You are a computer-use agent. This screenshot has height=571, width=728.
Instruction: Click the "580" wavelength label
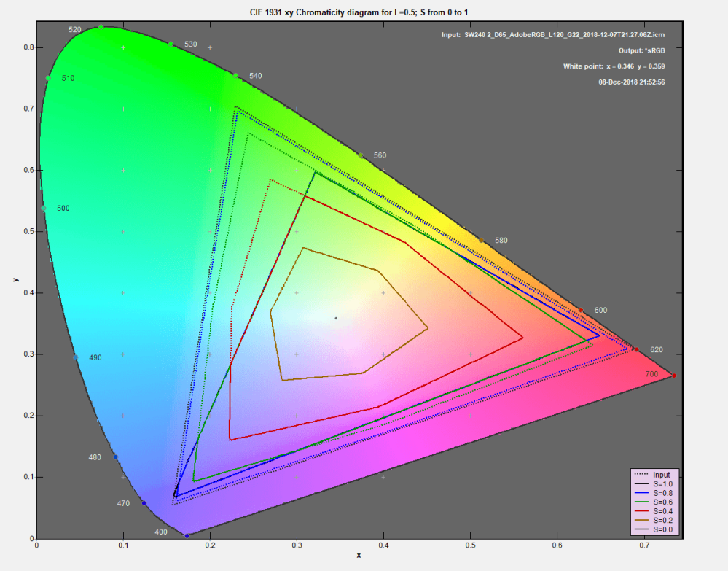(501, 241)
